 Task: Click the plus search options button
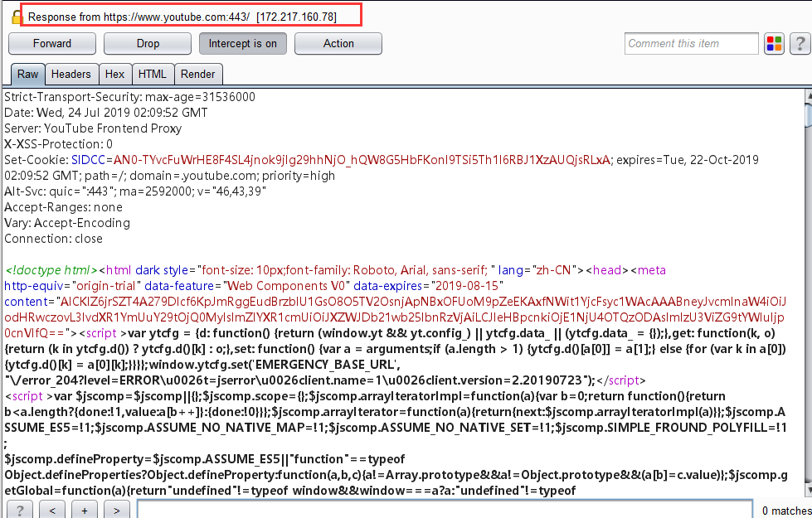click(x=85, y=511)
